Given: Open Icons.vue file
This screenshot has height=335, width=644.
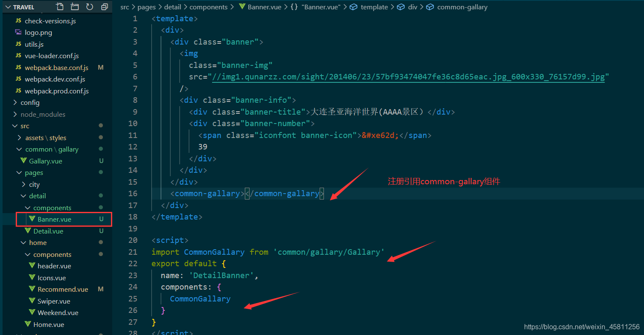Looking at the screenshot, I should coord(51,278).
